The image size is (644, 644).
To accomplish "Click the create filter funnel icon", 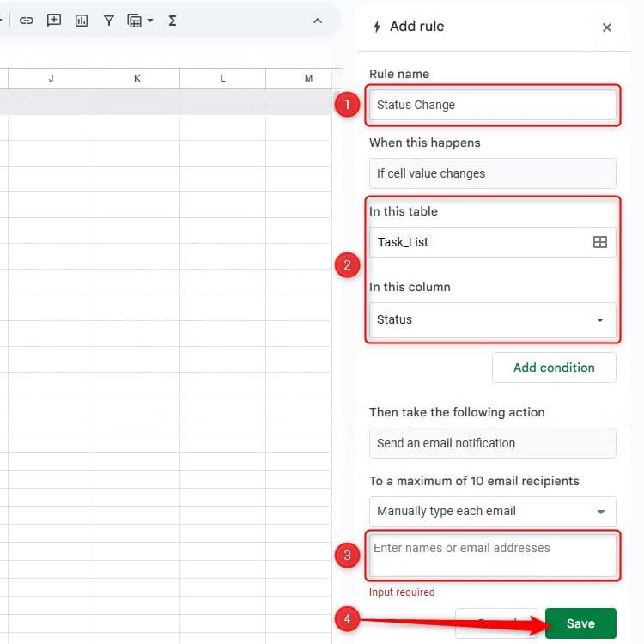I will [109, 21].
